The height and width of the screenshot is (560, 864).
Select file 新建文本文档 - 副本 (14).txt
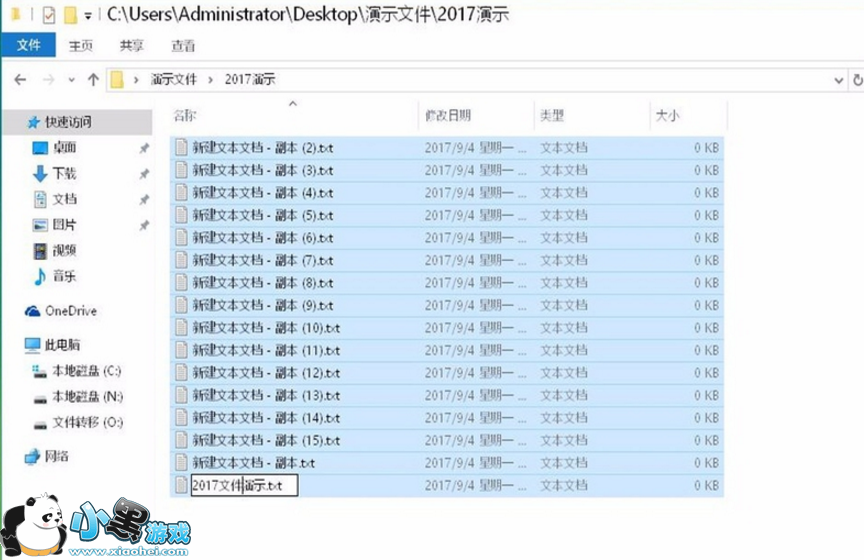(x=447, y=418)
